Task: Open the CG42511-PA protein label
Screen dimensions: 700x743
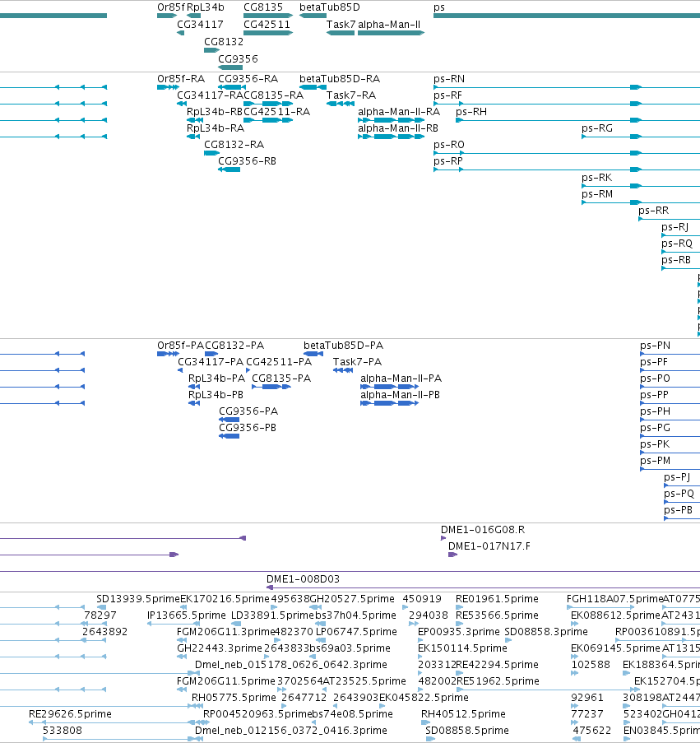Action: pos(279,362)
